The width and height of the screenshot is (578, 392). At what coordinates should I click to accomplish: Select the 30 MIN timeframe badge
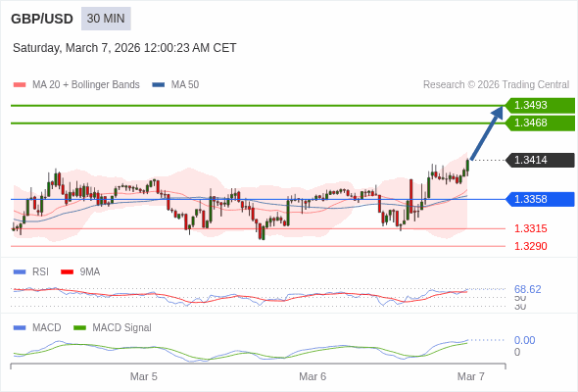click(x=106, y=19)
